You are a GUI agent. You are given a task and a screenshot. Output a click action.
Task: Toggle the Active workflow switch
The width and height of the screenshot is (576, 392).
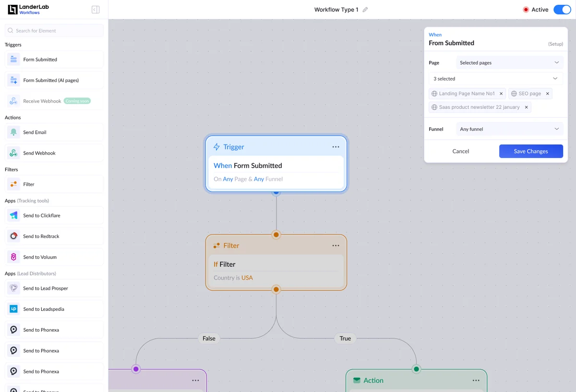562,10
